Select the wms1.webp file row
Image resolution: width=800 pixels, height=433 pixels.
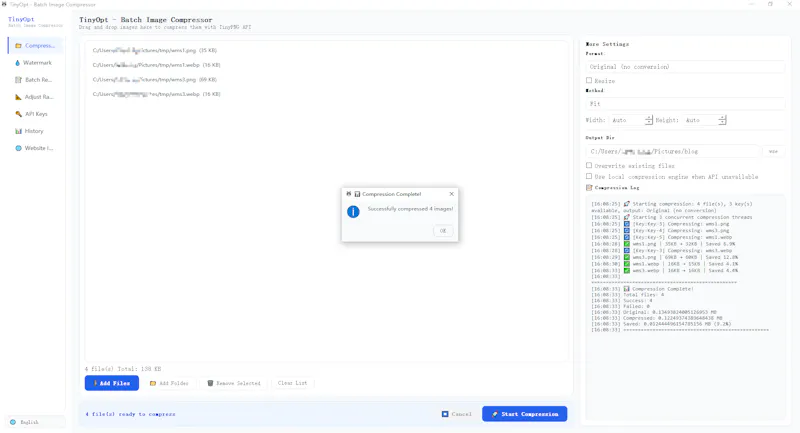click(x=326, y=65)
